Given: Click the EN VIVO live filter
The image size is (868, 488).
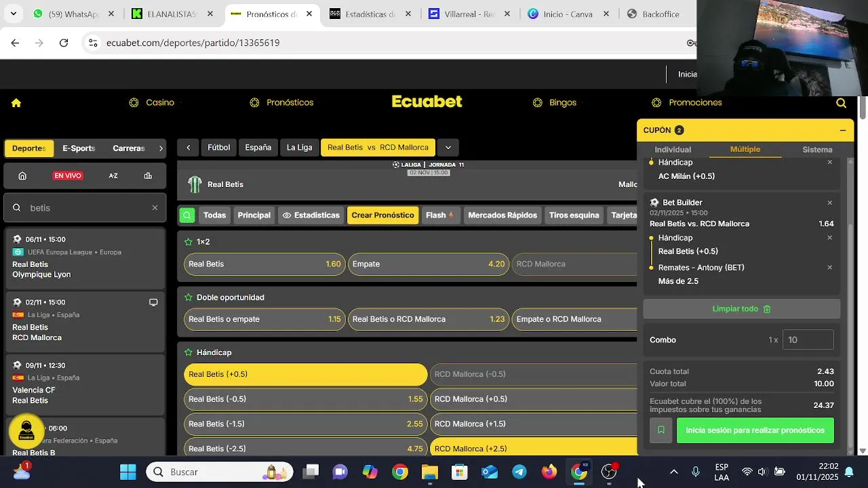Looking at the screenshot, I should pos(68,176).
